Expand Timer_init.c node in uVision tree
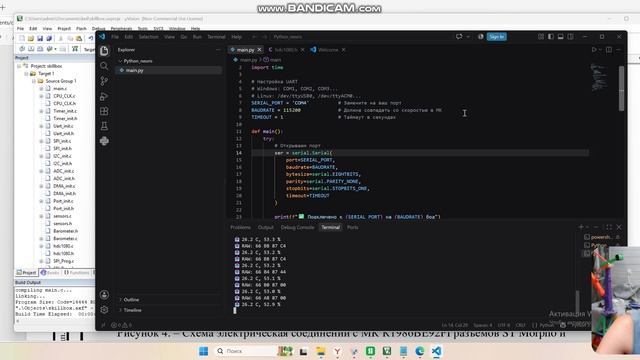This screenshot has height=360, width=640. [x=41, y=111]
